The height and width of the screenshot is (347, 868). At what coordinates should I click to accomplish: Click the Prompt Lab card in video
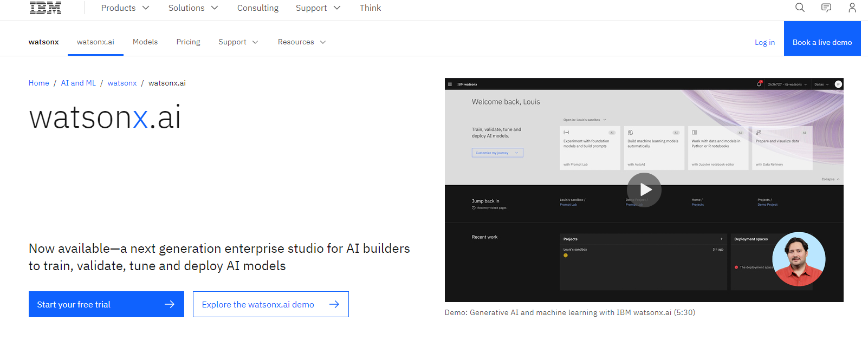coord(590,148)
